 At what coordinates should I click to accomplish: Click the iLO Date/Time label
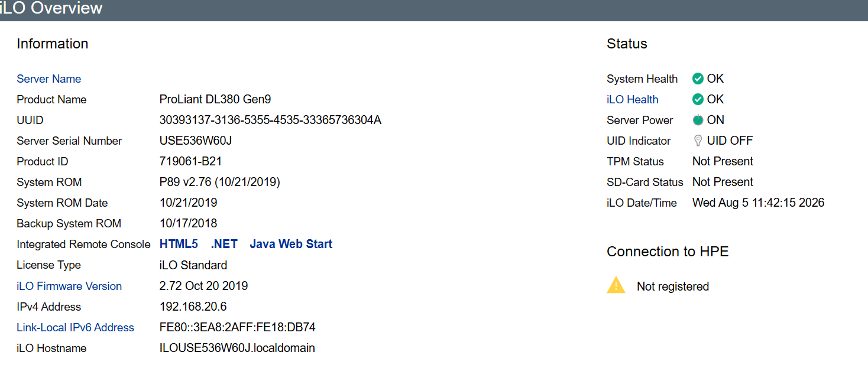642,203
